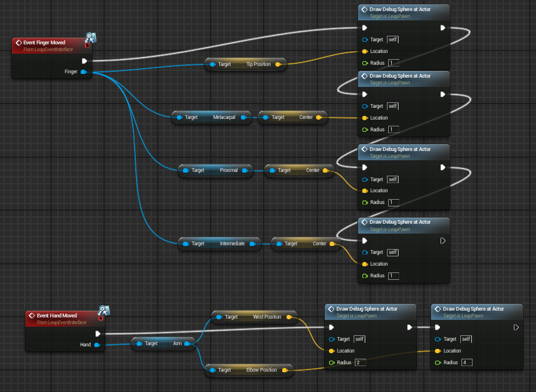
Task: Click Center output pin of node following Proximal
Action: click(325, 170)
